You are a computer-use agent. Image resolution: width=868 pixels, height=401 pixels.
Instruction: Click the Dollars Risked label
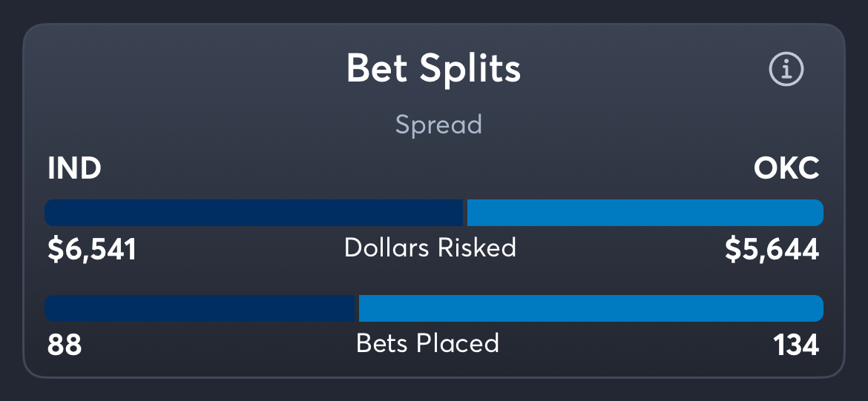click(x=430, y=248)
